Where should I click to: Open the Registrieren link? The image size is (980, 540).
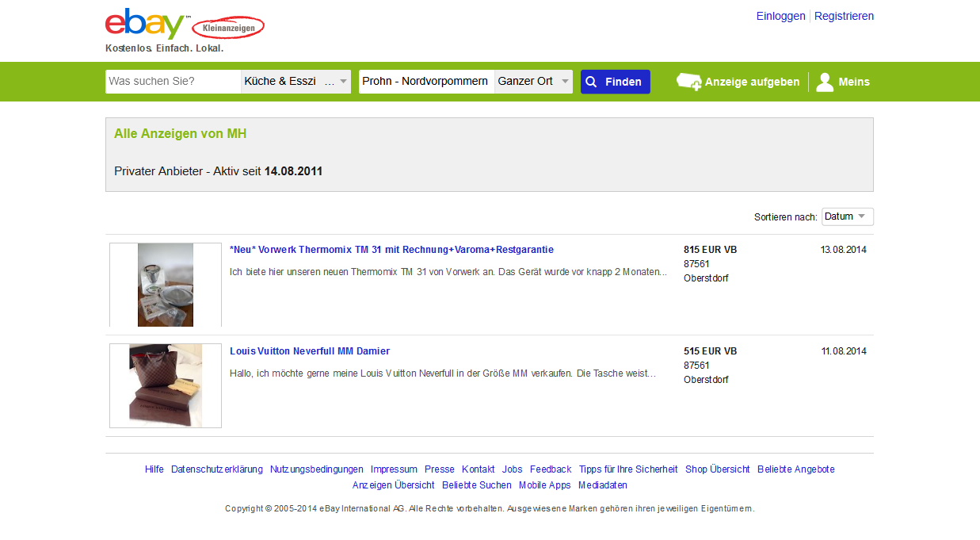coord(844,16)
